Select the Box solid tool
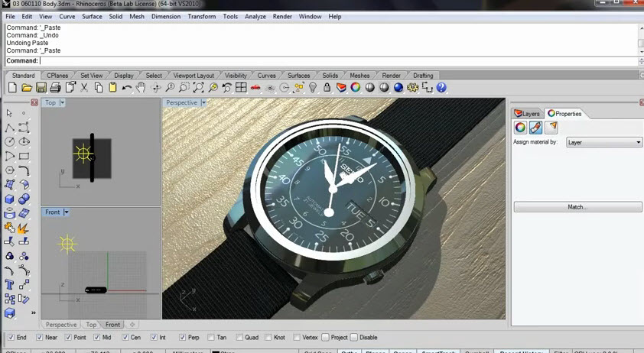 coord(9,199)
